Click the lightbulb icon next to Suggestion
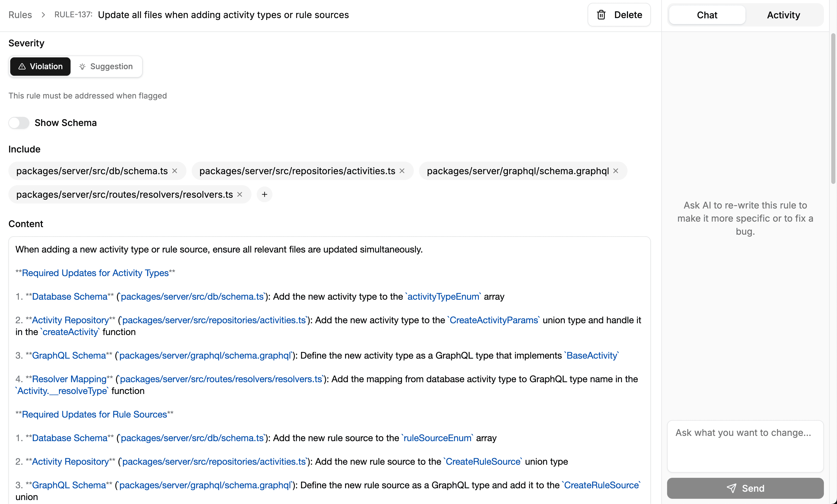 pyautogui.click(x=82, y=67)
